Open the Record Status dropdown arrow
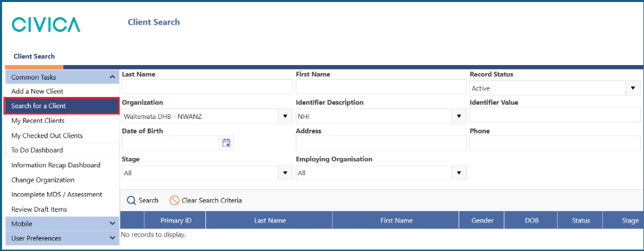Viewport: 644px width, 251px height. [633, 88]
